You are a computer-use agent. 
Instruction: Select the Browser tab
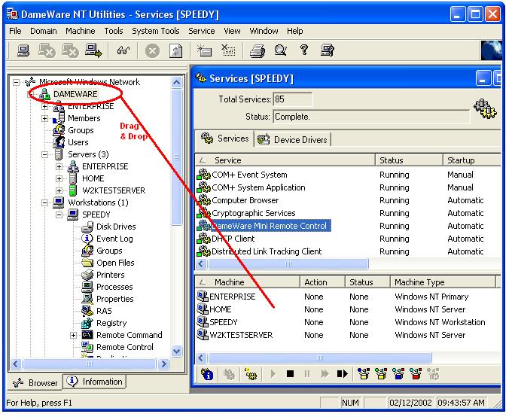pyautogui.click(x=35, y=382)
